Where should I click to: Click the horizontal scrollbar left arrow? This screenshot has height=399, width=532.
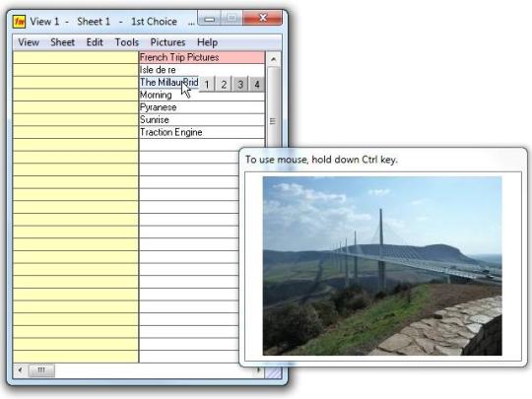click(20, 369)
